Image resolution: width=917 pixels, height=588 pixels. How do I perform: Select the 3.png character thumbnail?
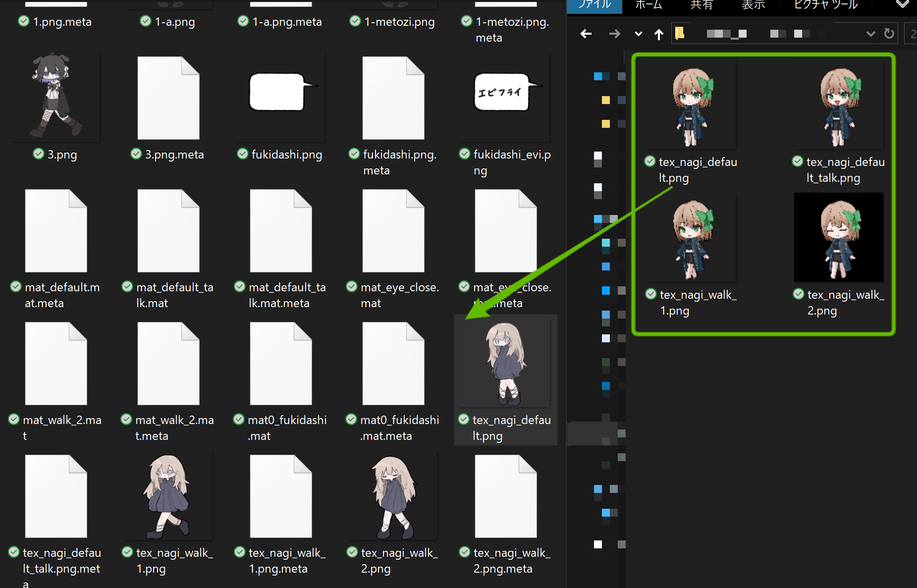[x=56, y=97]
